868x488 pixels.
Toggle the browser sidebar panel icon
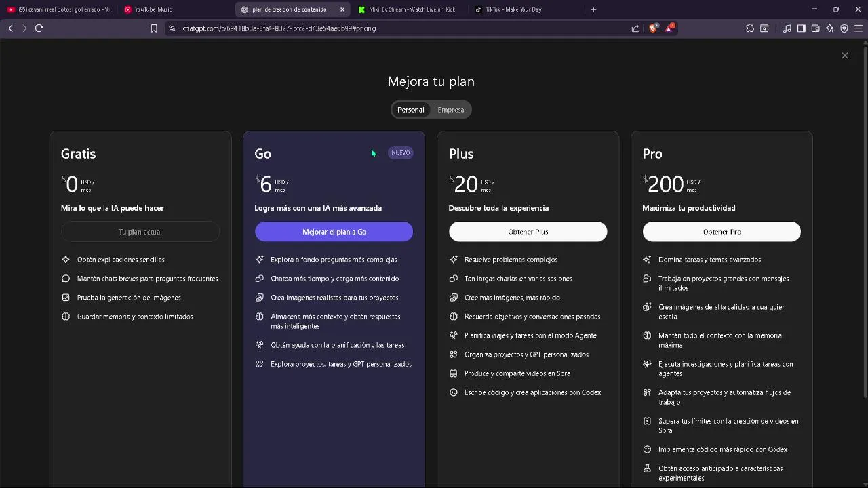pyautogui.click(x=801, y=28)
